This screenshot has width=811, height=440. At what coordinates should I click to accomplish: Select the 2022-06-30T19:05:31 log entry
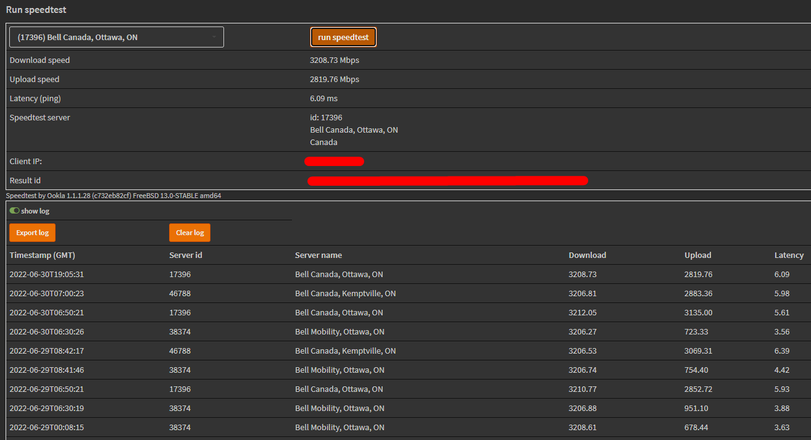pyautogui.click(x=47, y=274)
